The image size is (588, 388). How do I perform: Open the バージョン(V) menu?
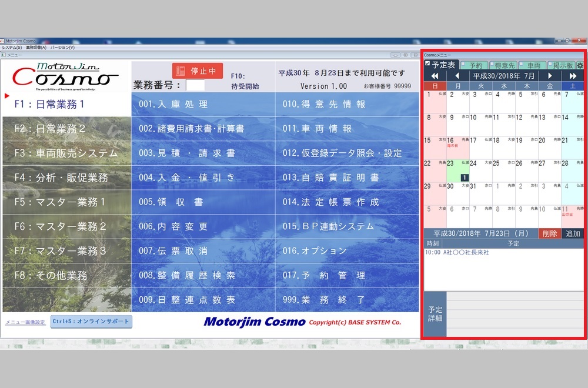pyautogui.click(x=63, y=48)
